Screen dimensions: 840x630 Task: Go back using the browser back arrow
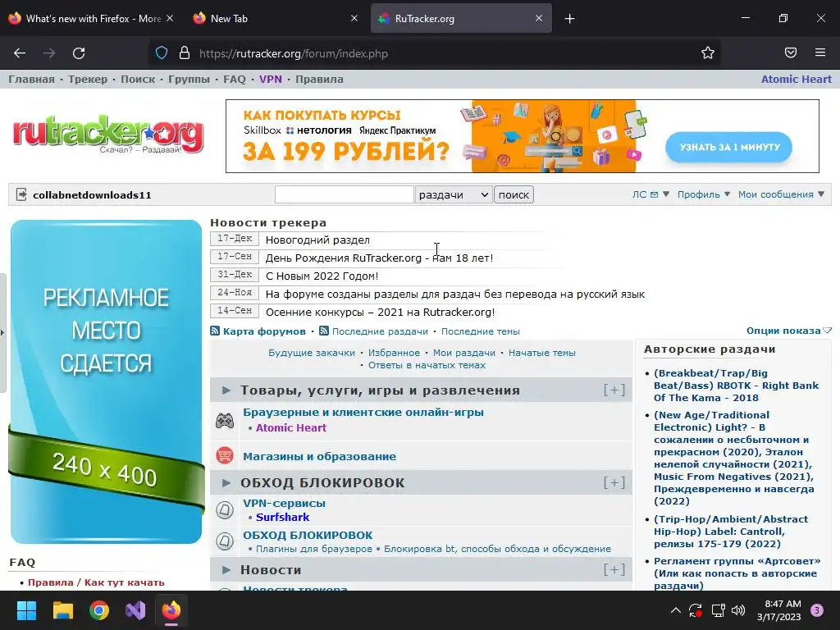tap(20, 53)
